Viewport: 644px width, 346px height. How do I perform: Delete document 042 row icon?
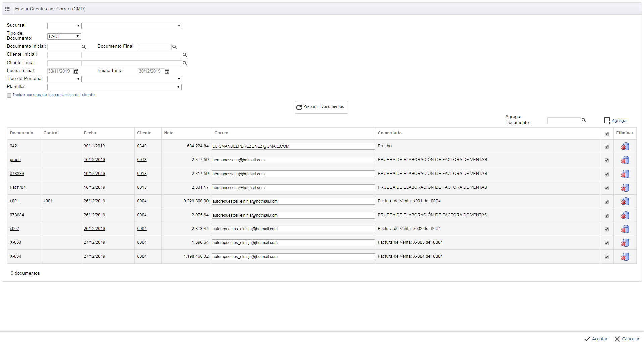click(625, 146)
